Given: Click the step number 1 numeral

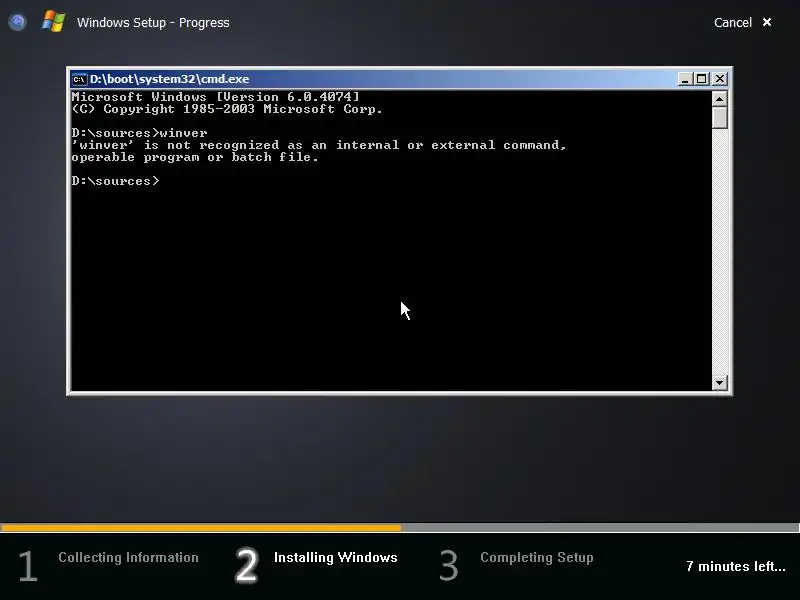Looking at the screenshot, I should (28, 566).
